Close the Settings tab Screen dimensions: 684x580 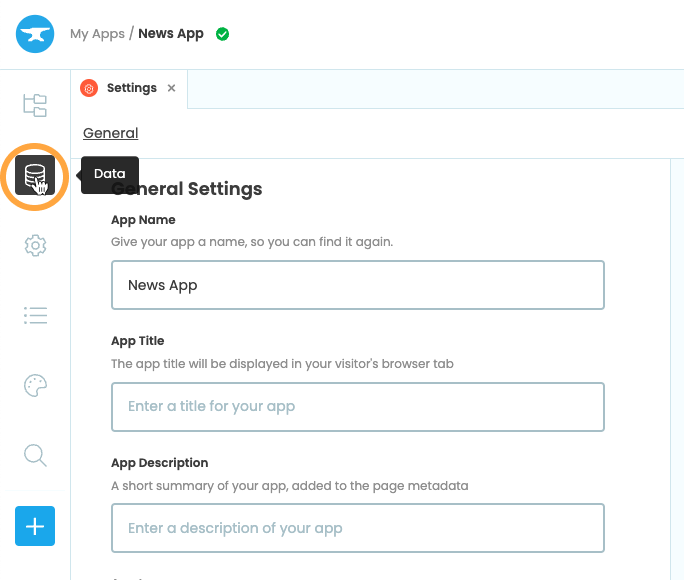click(x=171, y=88)
